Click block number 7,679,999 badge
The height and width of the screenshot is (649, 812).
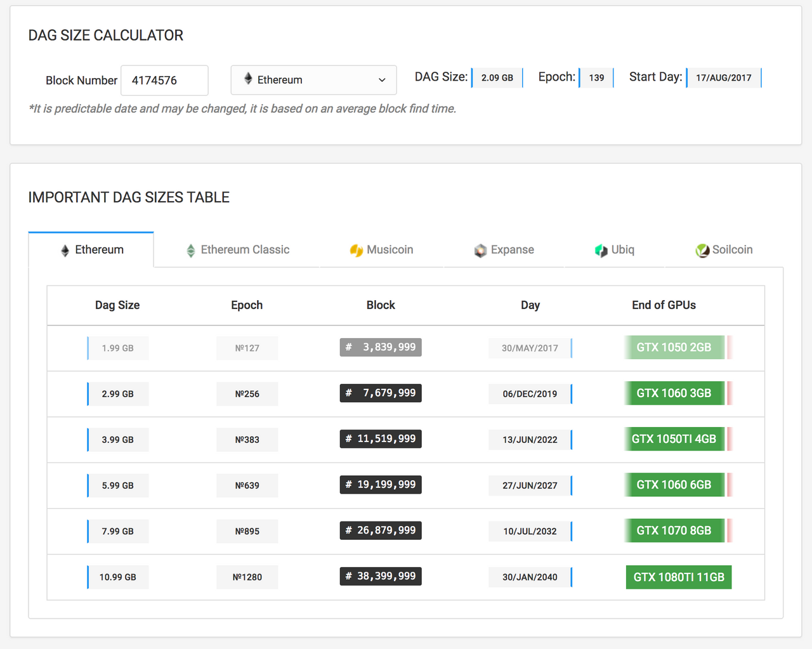tap(381, 393)
